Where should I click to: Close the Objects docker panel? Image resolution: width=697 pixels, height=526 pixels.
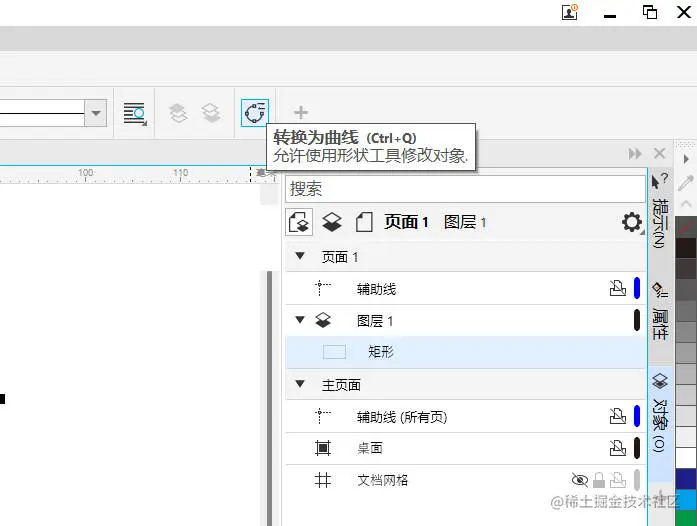pyautogui.click(x=660, y=154)
